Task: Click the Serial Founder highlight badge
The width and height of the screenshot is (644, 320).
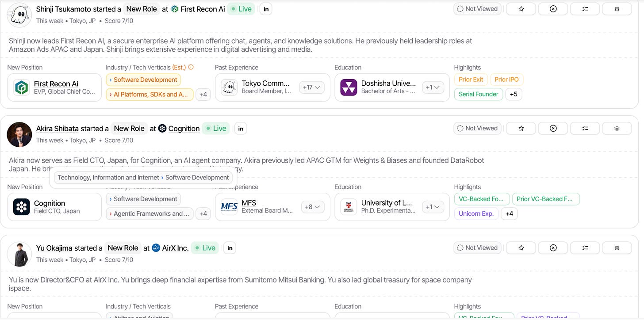Action: point(479,94)
